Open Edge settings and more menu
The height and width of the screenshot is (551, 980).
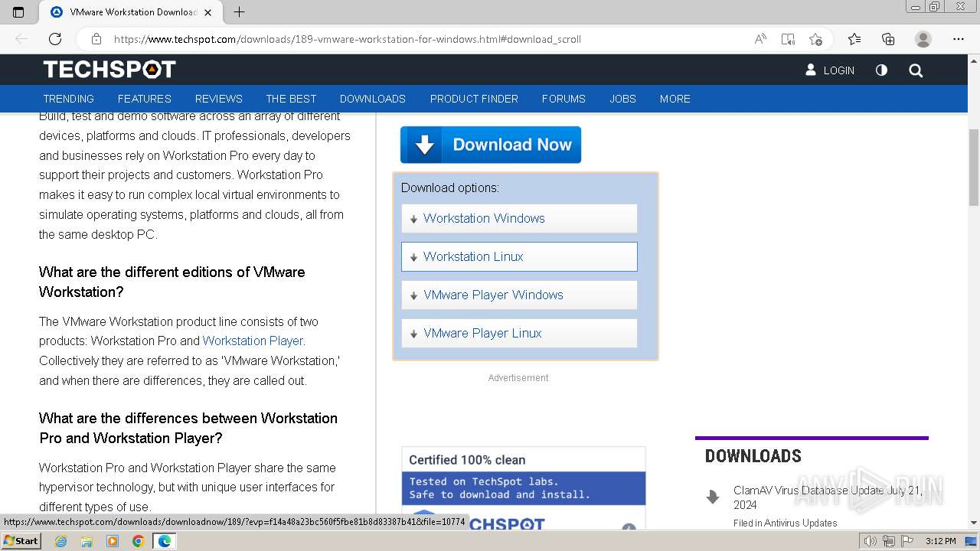959,39
